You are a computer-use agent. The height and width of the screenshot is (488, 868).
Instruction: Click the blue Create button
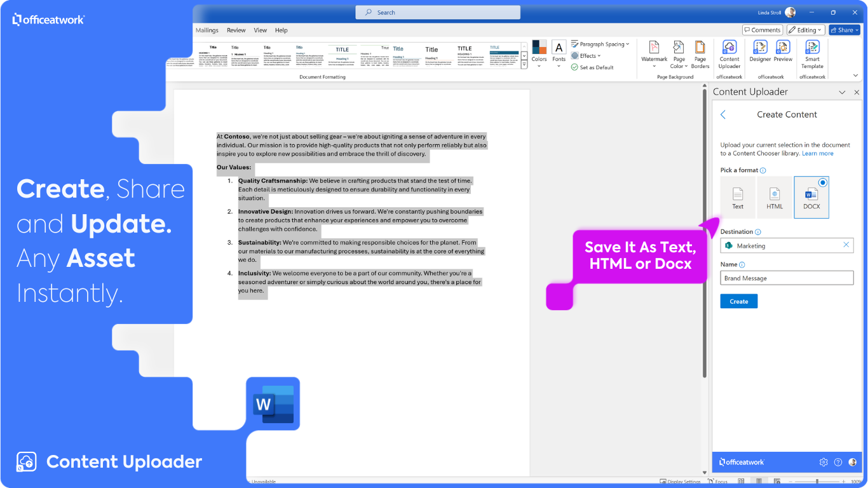pyautogui.click(x=738, y=301)
